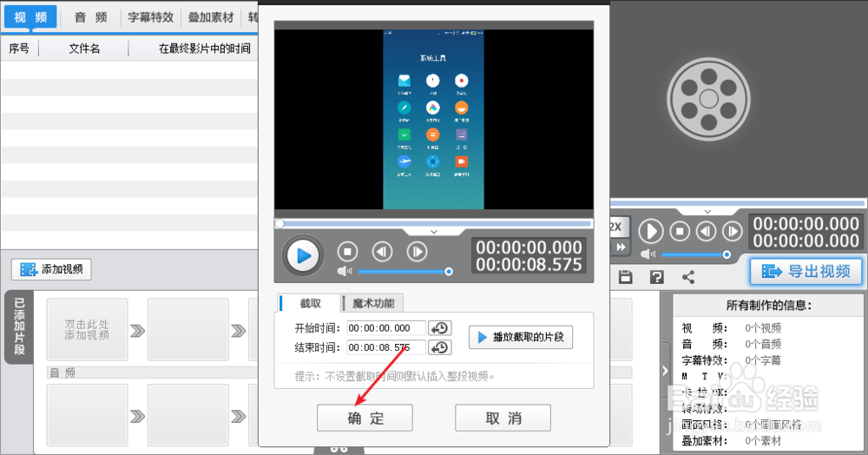Click 在最终影片中的时间 column header
The image size is (868, 455).
coord(204,49)
